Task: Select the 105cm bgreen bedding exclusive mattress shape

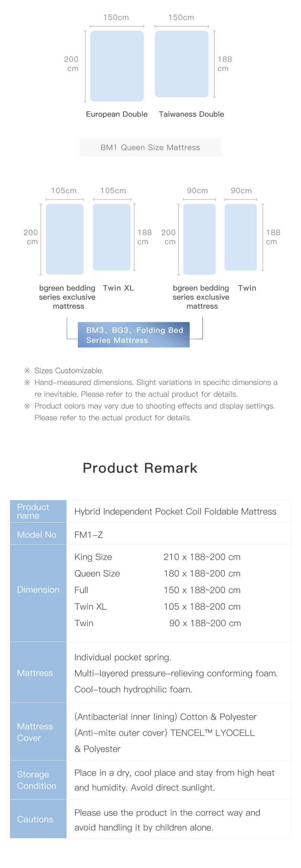Action: (x=65, y=239)
